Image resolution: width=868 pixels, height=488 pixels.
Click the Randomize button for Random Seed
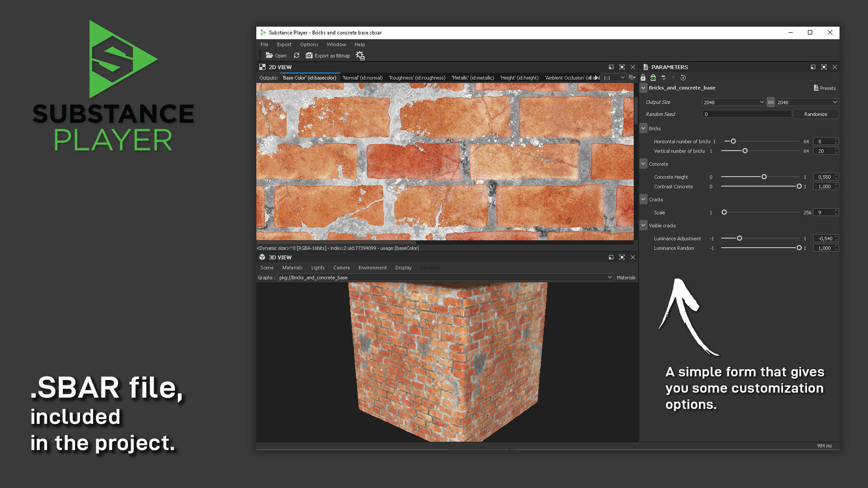pyautogui.click(x=816, y=114)
